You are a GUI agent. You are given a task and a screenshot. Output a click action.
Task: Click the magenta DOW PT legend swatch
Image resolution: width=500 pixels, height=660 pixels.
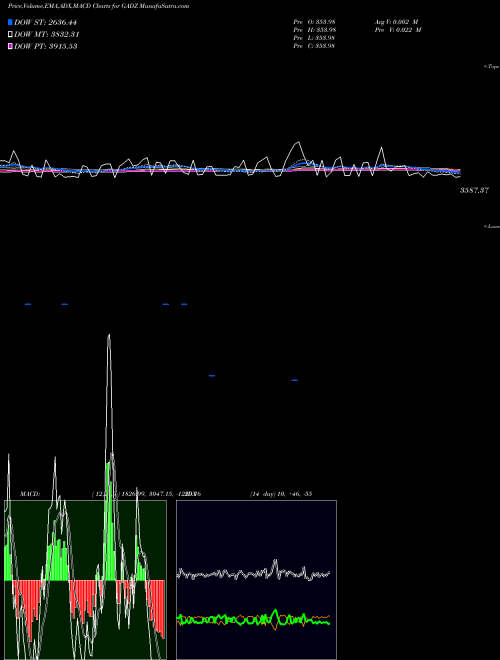10,46
